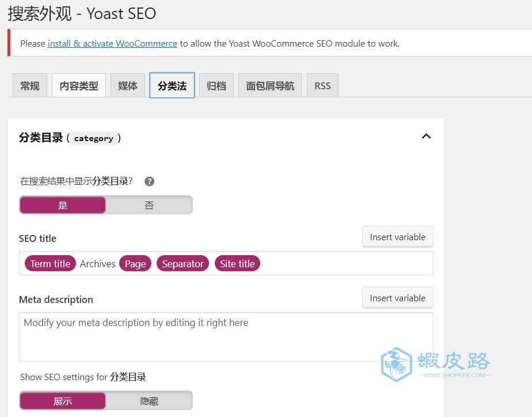Select 是 to show categories in search
The width and height of the screenshot is (532, 417).
63,205
